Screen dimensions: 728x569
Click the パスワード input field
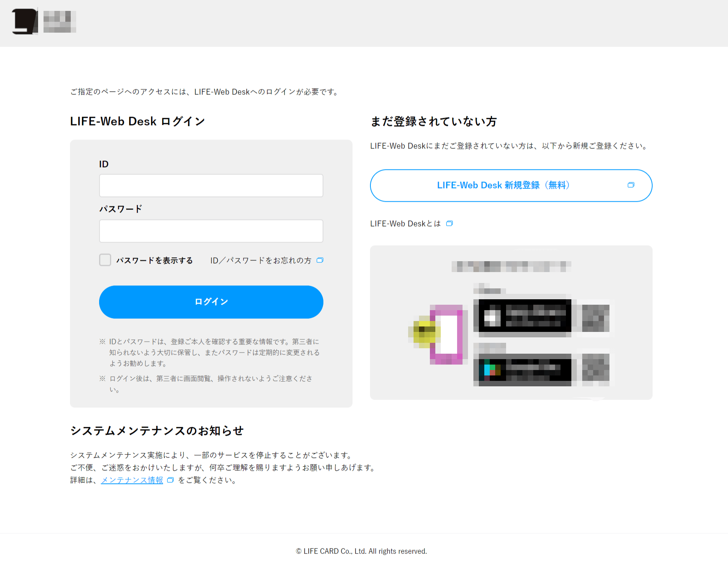coord(211,231)
